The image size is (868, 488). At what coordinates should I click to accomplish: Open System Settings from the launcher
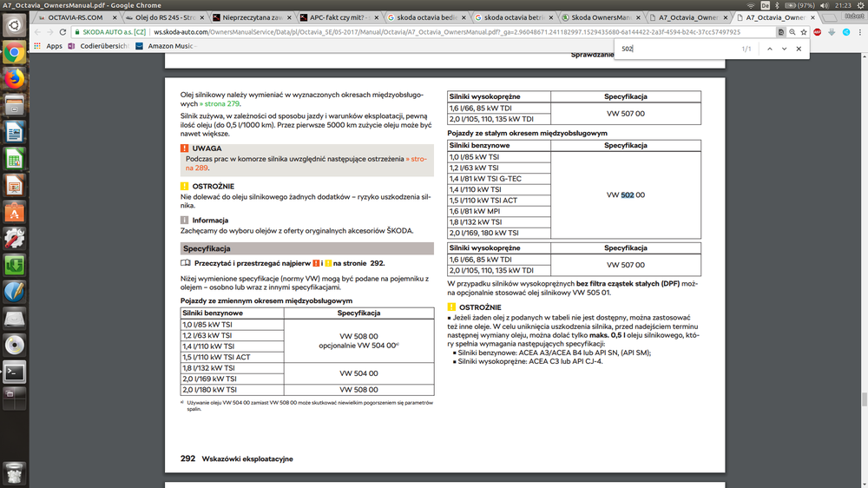click(13, 239)
